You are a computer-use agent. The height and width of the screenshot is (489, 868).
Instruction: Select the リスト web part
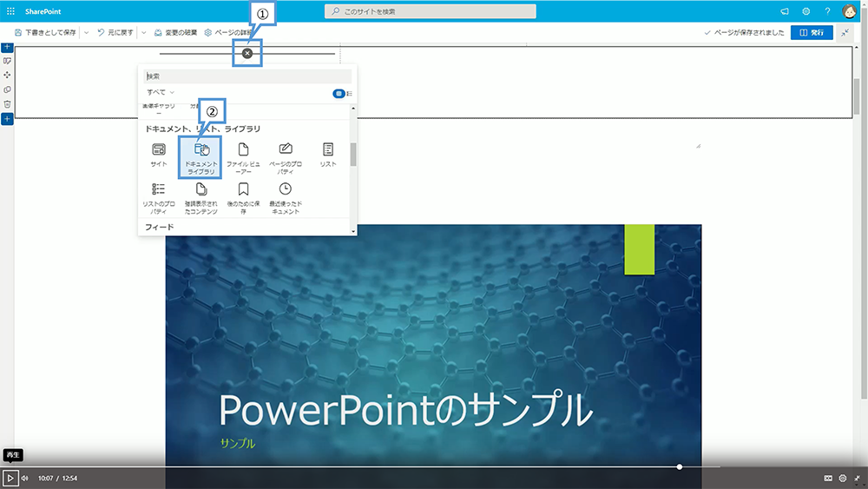328,155
